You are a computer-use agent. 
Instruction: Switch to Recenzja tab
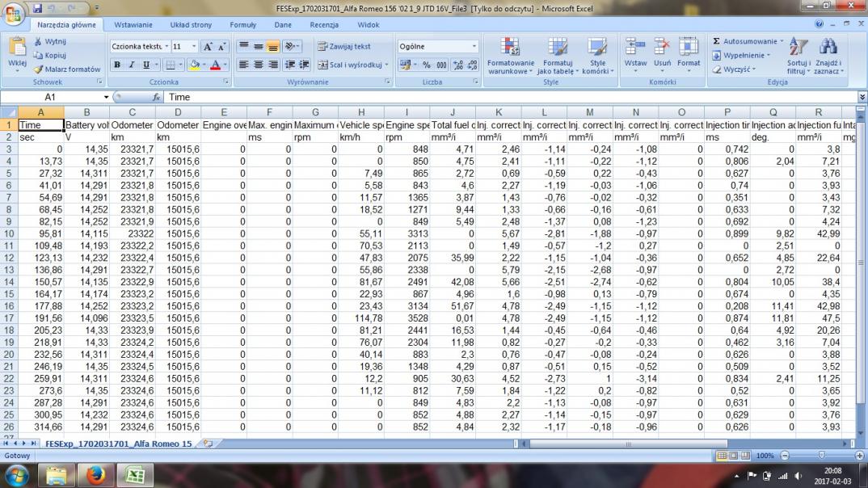(324, 25)
